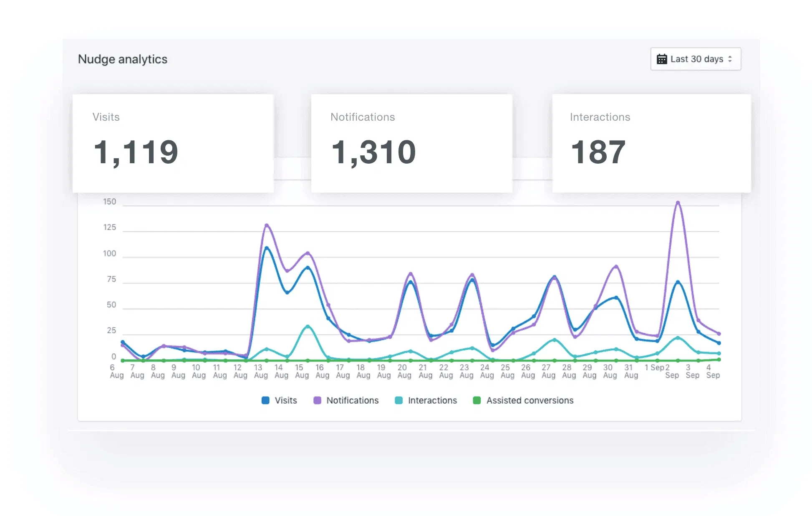Image resolution: width=812 pixels, height=516 pixels.
Task: Click the Nudge analytics heading
Action: 122,59
